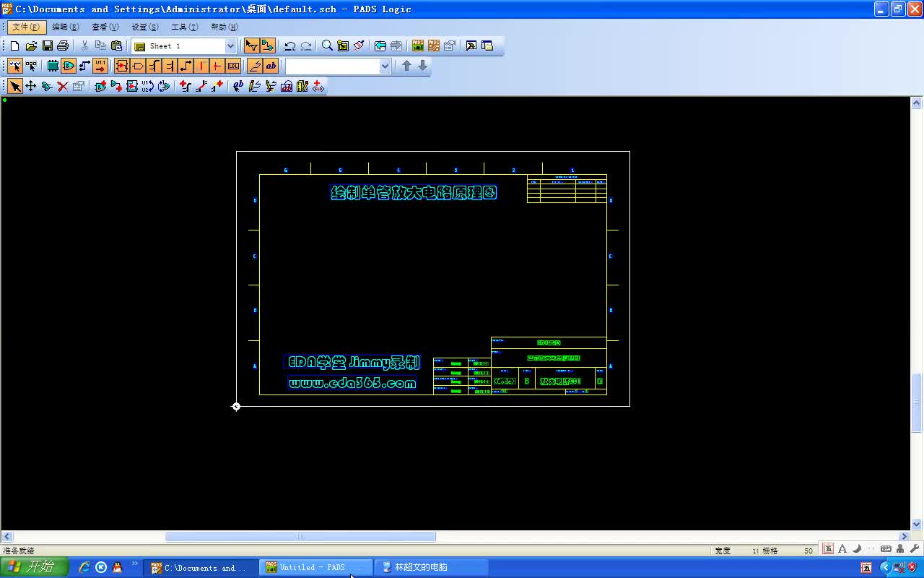The image size is (924, 578).
Task: Activate the Move tool
Action: (31, 86)
